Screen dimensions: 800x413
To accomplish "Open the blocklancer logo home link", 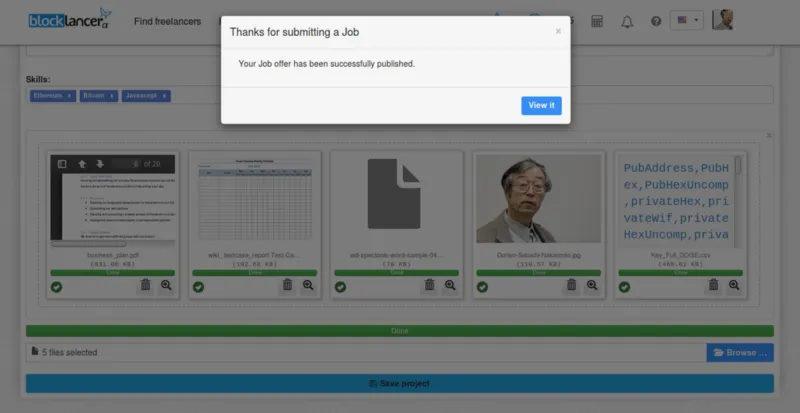I will pyautogui.click(x=70, y=19).
